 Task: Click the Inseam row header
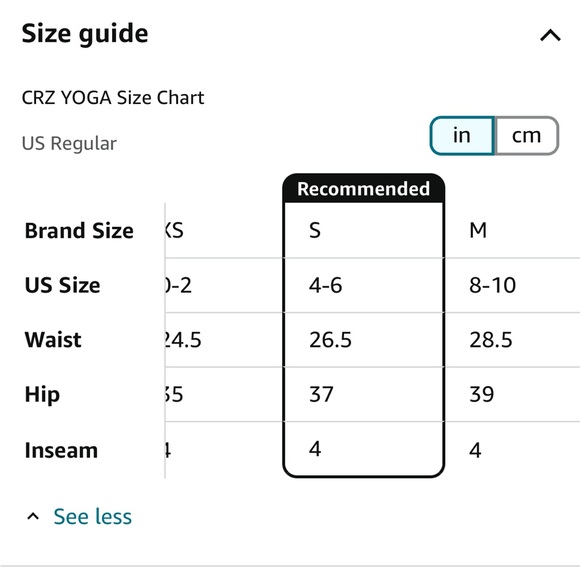click(61, 450)
